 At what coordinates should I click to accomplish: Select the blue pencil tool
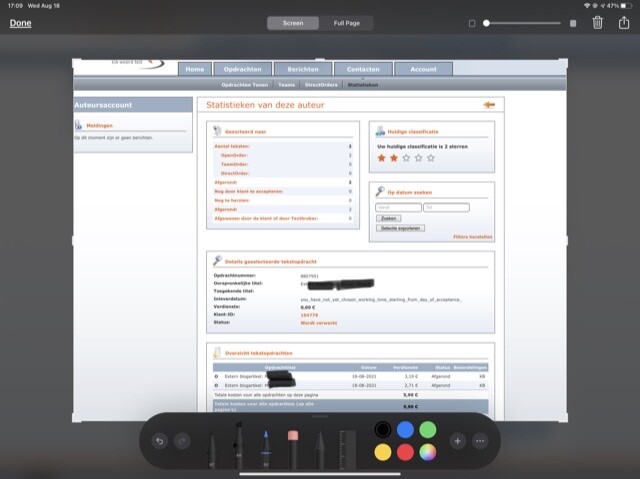pos(266,449)
